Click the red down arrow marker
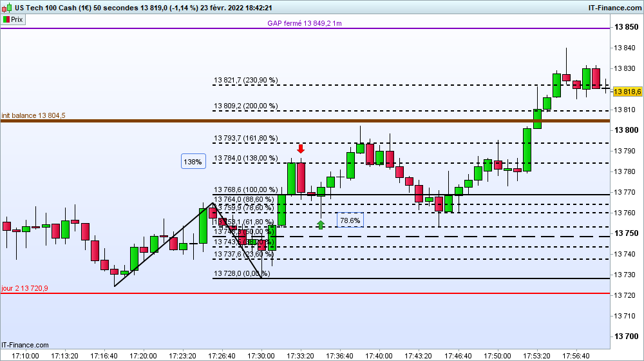 [x=301, y=149]
